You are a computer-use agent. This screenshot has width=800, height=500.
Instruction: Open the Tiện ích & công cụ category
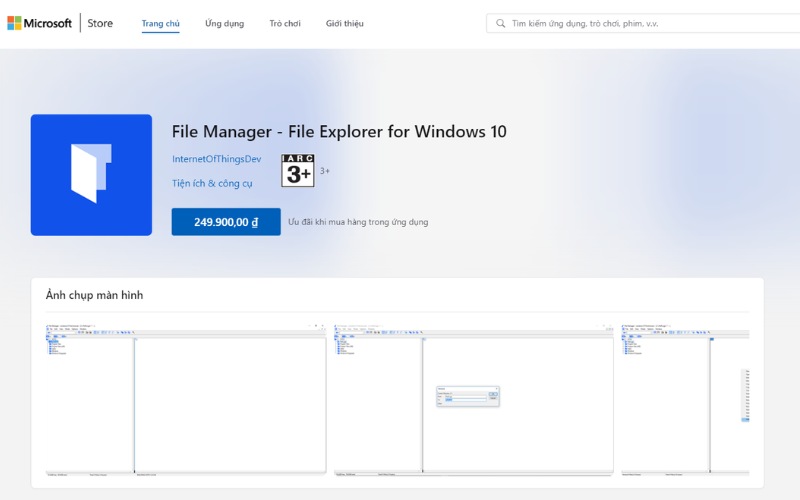(212, 183)
